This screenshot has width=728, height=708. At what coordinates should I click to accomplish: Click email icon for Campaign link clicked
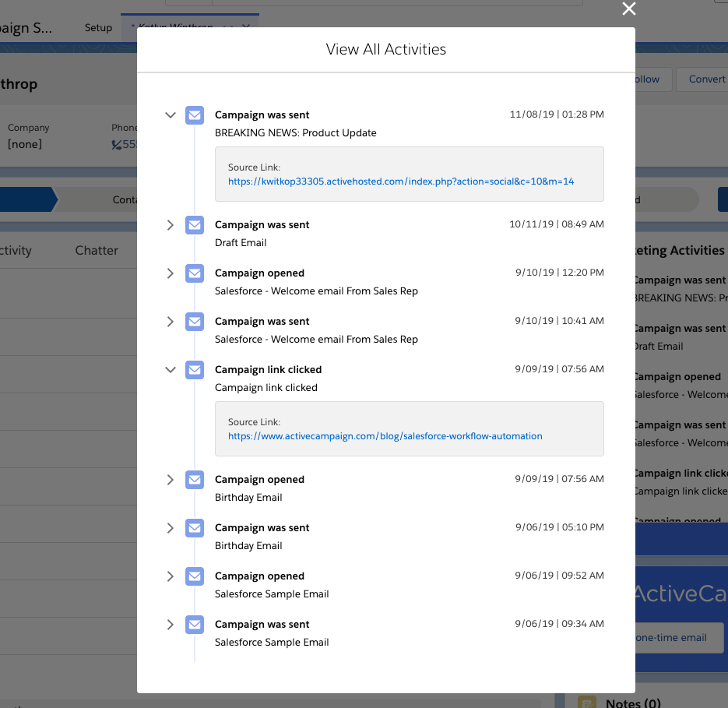[195, 370]
